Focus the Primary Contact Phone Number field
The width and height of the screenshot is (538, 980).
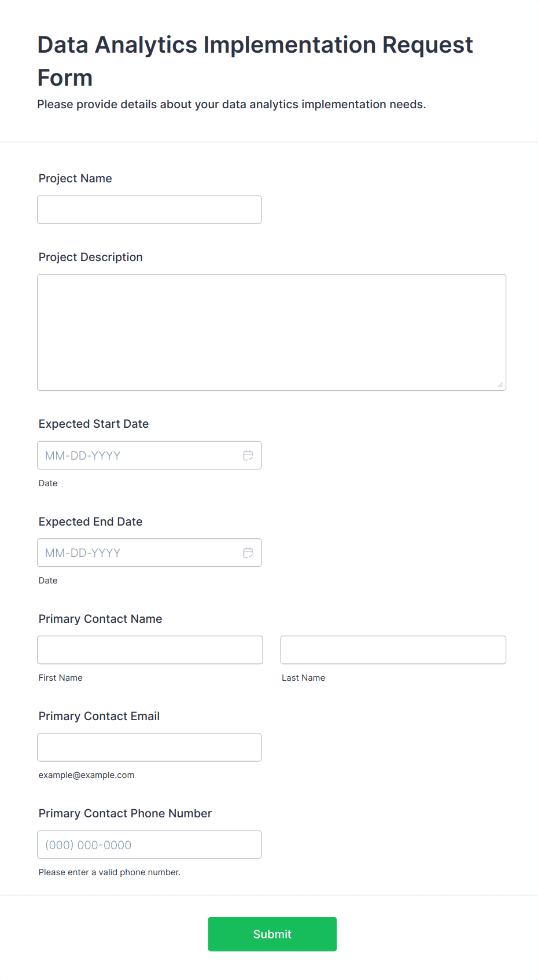click(149, 845)
